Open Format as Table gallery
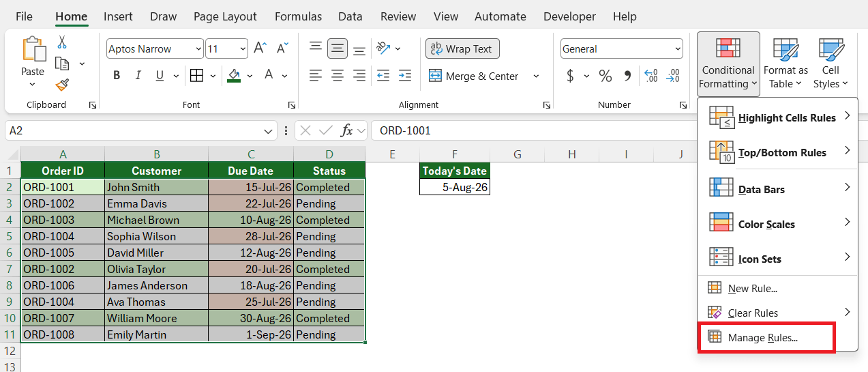This screenshot has height=372, width=868. point(785,63)
